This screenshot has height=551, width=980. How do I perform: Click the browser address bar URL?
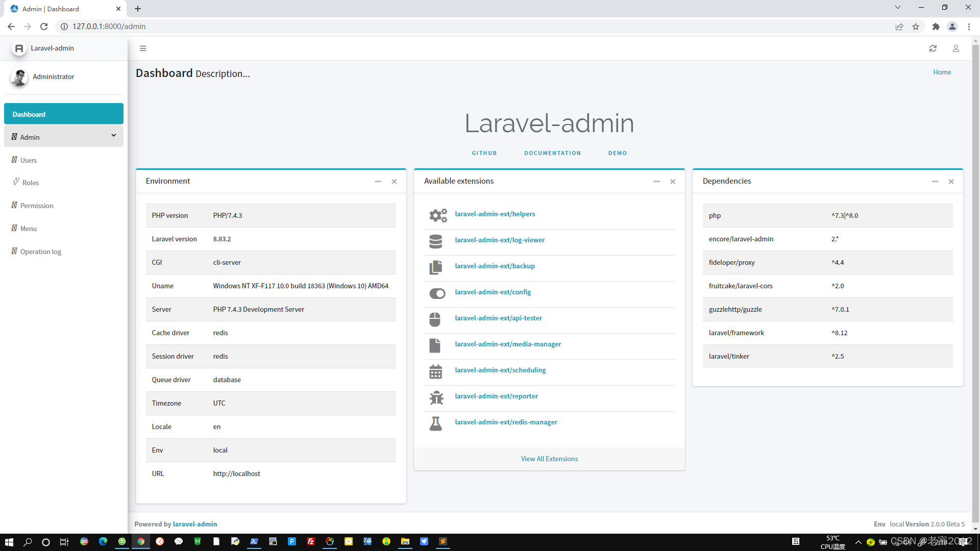109,27
